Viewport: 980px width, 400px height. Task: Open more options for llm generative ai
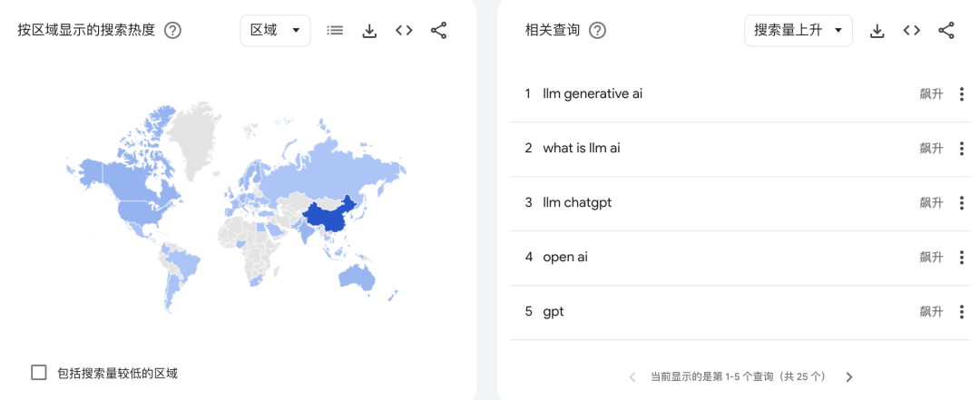(962, 94)
